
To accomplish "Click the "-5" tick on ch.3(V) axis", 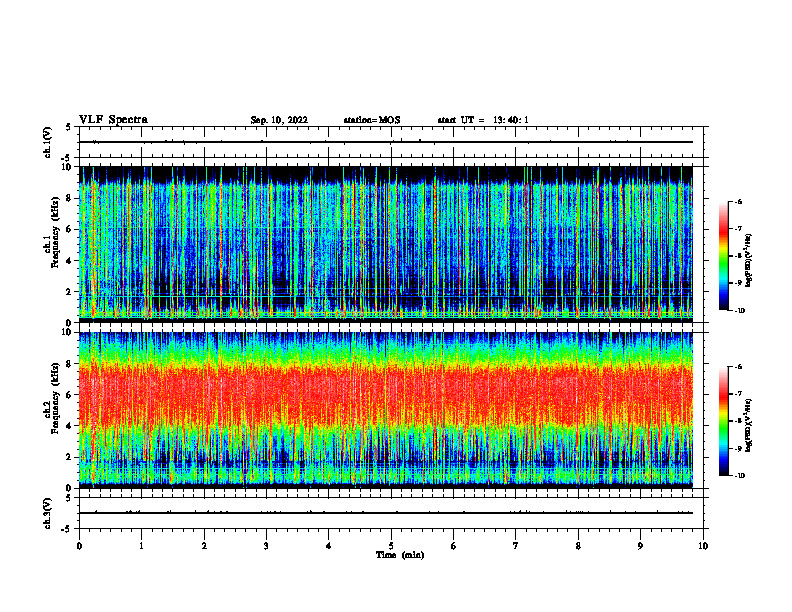I will click(67, 529).
